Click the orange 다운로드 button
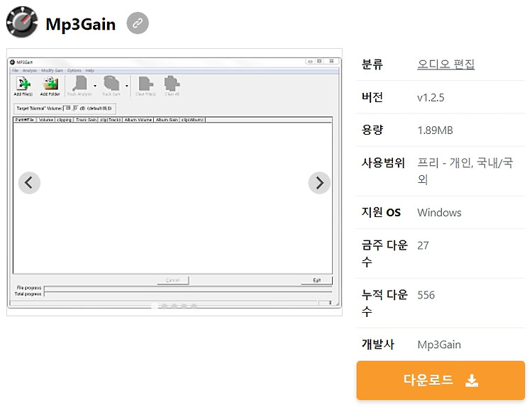 [440, 380]
